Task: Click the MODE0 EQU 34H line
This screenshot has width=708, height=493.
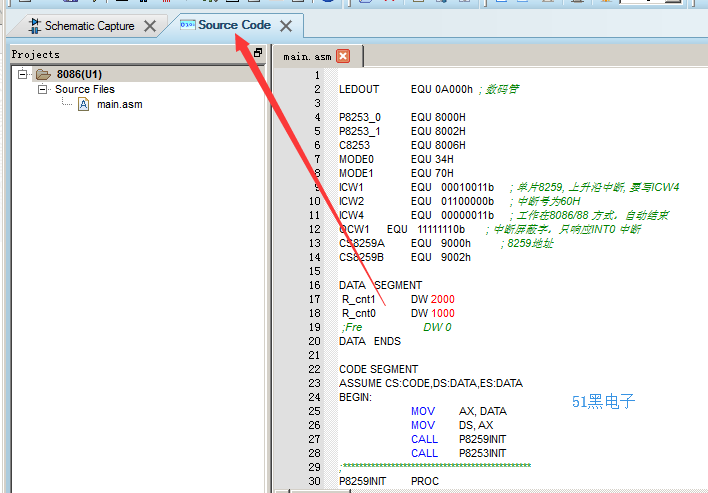Action: [x=396, y=159]
